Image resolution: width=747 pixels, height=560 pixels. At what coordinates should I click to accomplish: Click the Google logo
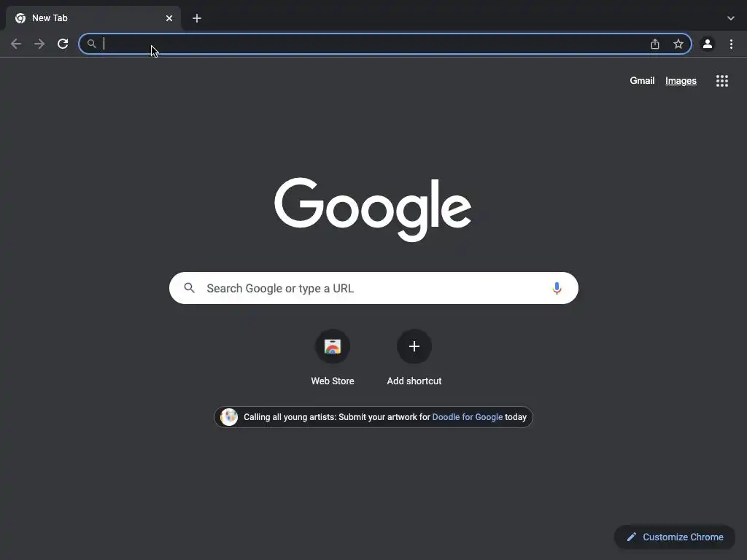(373, 209)
